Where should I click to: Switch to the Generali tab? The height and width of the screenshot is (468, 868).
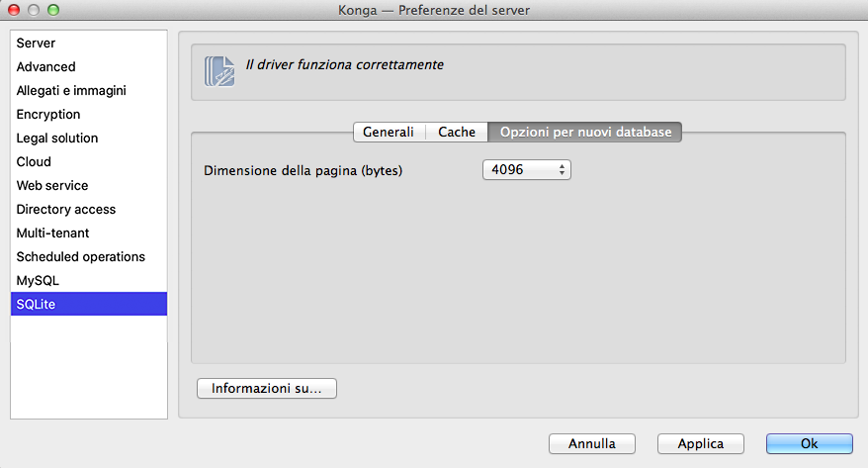[x=389, y=132]
